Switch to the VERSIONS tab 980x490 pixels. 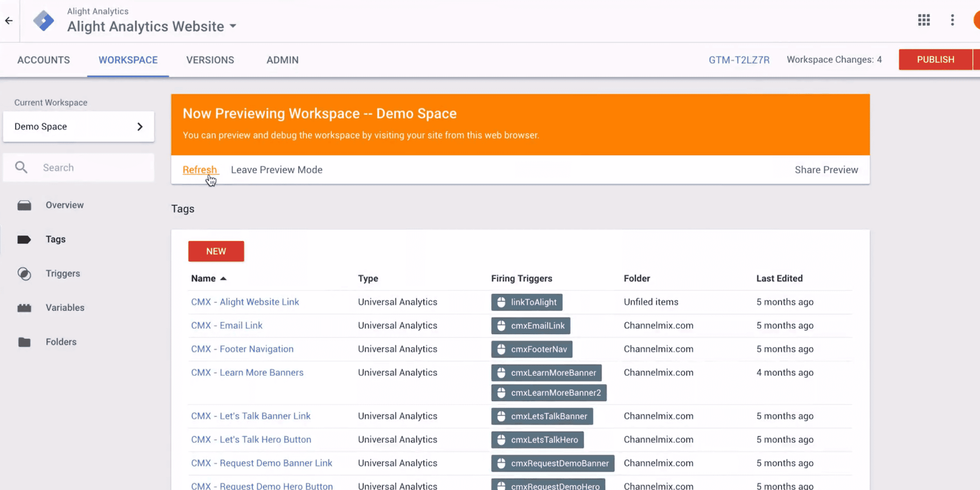(210, 60)
